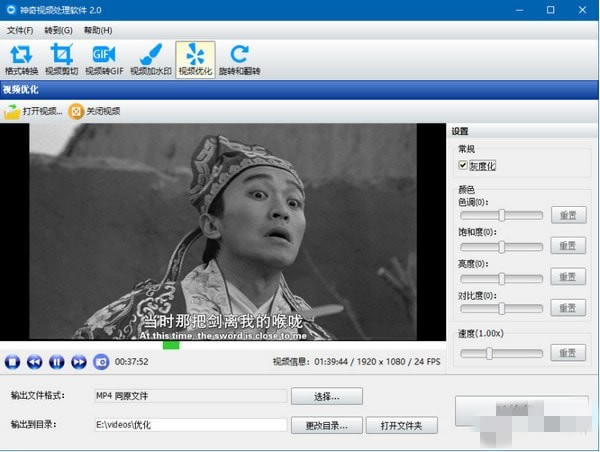Screen dimensions: 600x452
Task: Click the 输出文件格式 MP4 field
Action: (191, 396)
